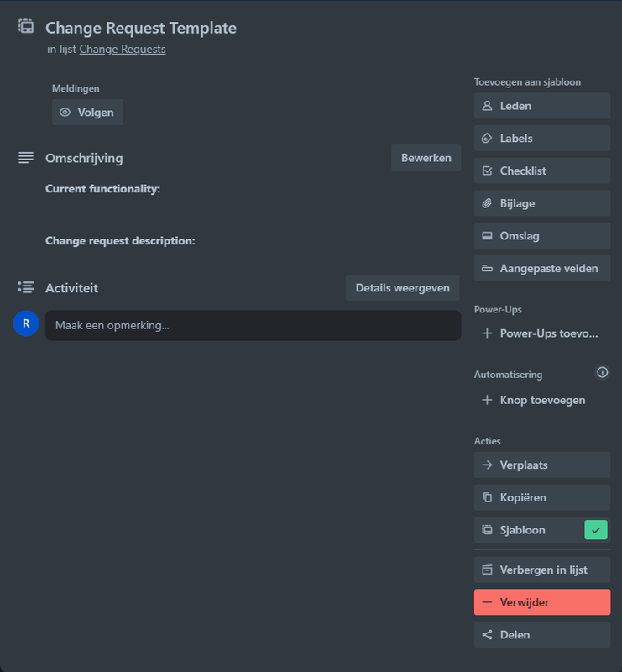Click Knop toevoegen under Automatisering
Screen dimensions: 622x672
[541, 400]
